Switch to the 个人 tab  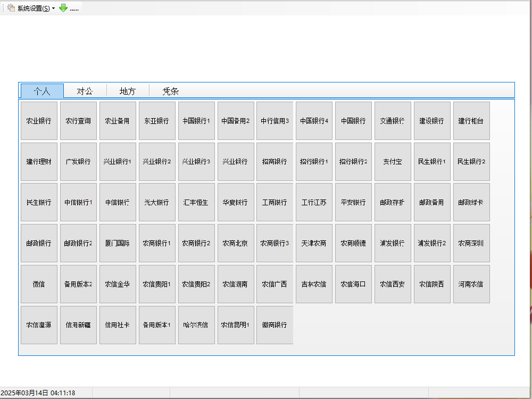[x=42, y=91]
